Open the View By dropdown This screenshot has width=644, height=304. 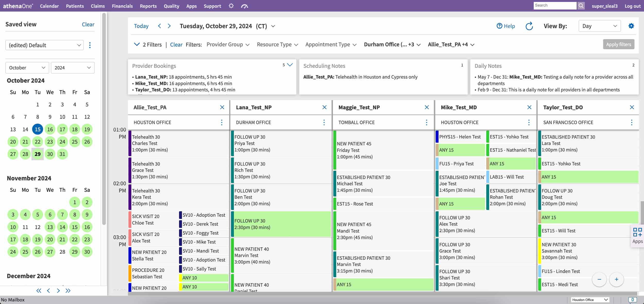coord(599,26)
